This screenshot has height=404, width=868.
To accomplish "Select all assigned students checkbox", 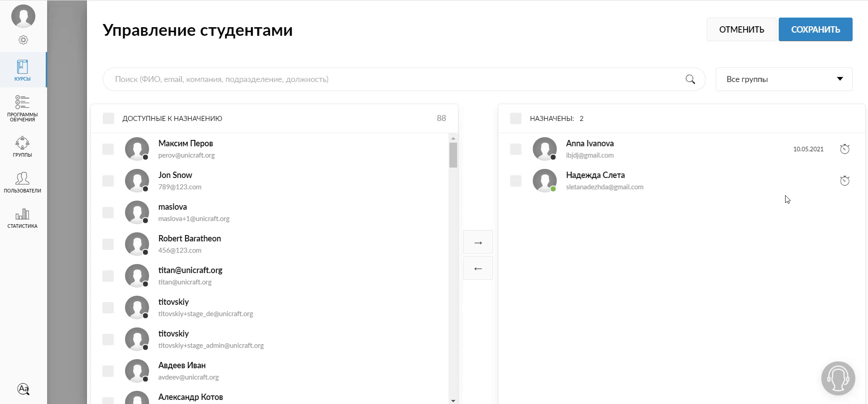I will click(516, 119).
